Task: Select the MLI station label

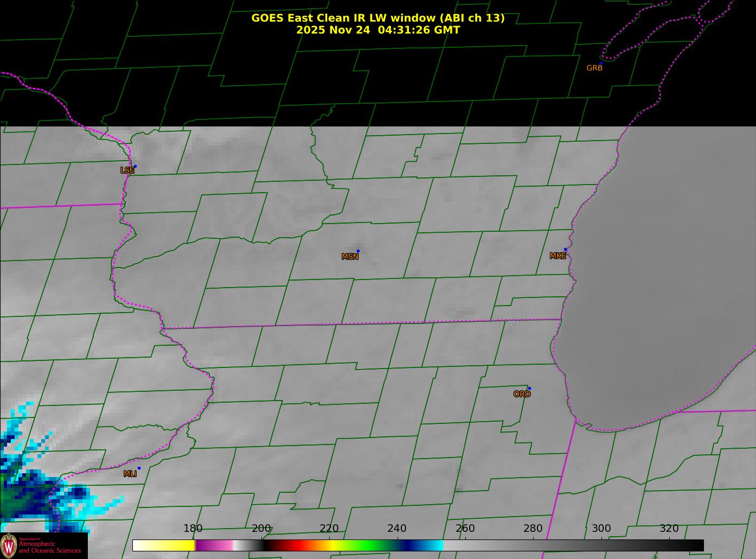Action: (130, 474)
